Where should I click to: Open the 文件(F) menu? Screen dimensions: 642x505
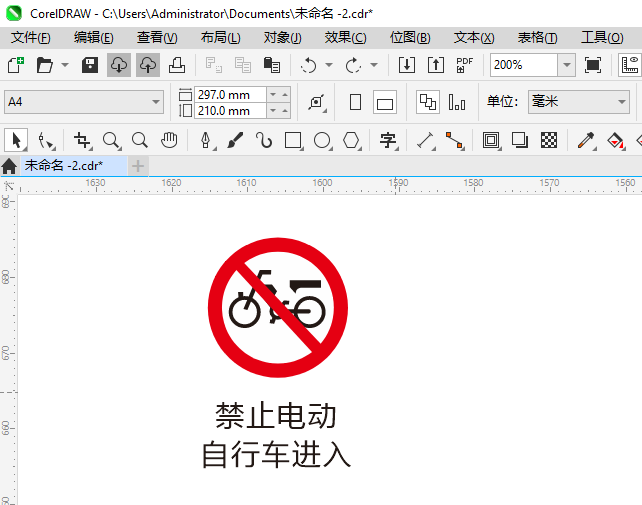pos(30,38)
